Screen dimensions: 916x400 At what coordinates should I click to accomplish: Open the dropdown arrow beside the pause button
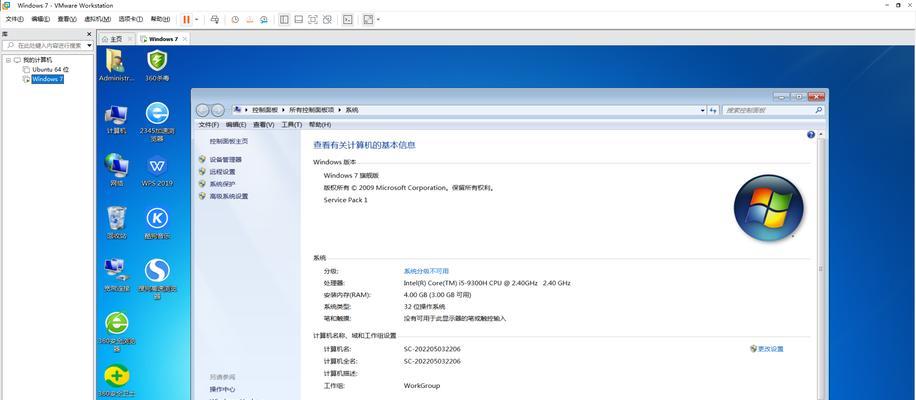point(196,19)
